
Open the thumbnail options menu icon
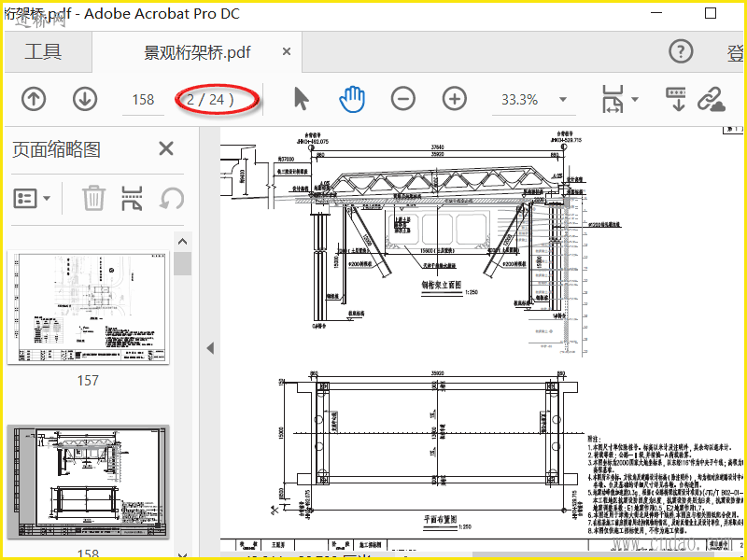(x=32, y=198)
